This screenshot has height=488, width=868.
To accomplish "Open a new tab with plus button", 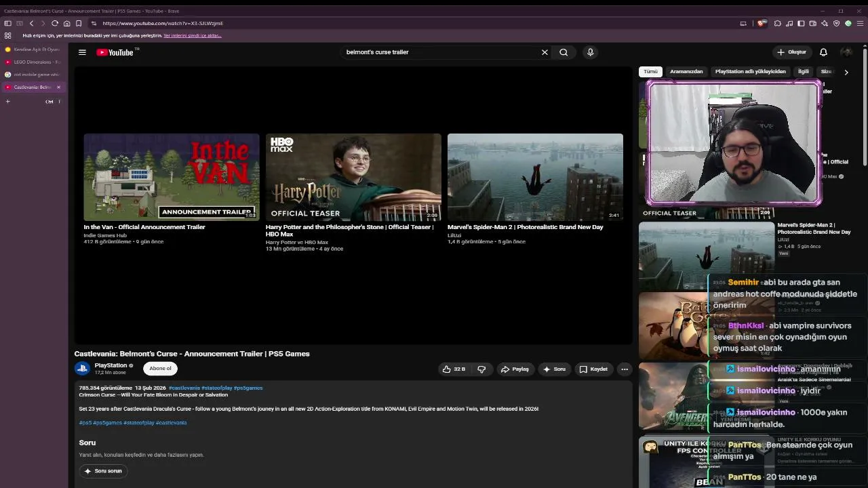I will click(x=8, y=102).
